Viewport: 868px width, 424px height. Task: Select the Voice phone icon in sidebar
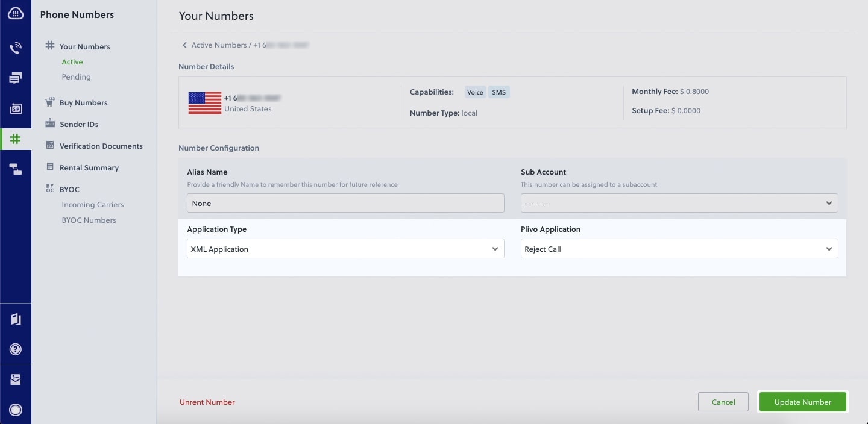coord(16,48)
